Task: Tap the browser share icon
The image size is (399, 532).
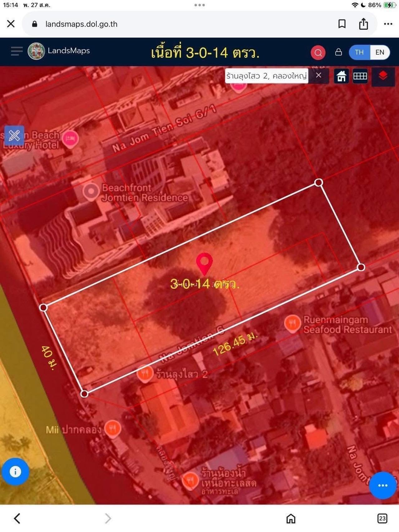Action: coord(363,24)
